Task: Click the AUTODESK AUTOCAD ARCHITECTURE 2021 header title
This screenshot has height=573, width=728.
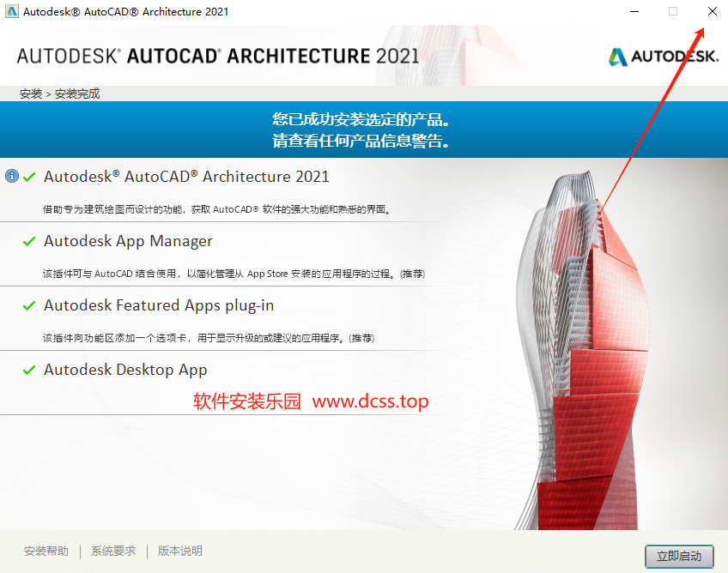Action: [218, 56]
